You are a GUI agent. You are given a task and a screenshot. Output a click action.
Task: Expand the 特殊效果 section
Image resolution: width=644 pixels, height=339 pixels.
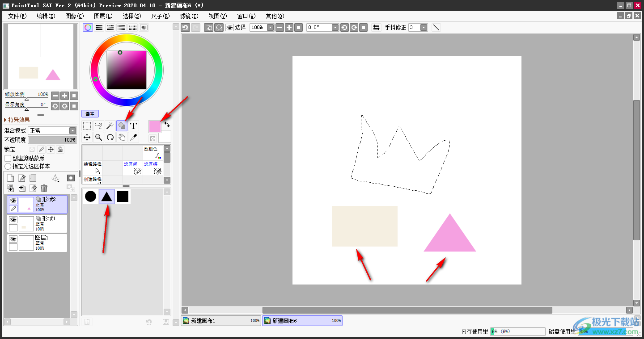[17, 120]
